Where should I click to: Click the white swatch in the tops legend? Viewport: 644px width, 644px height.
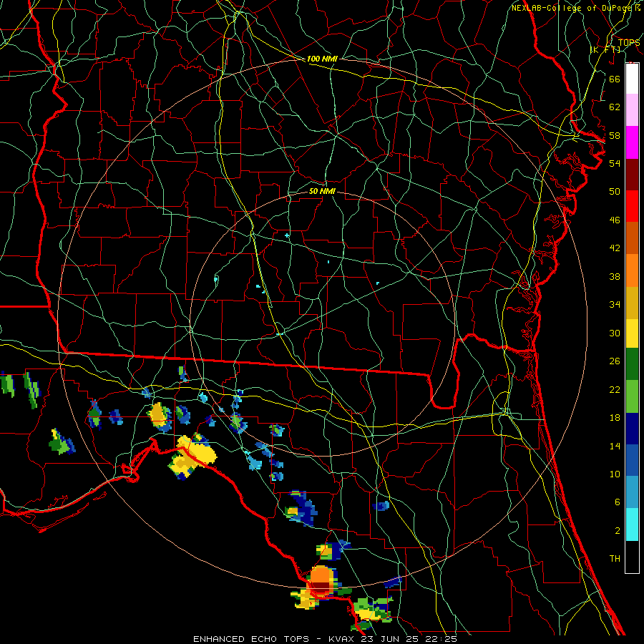632,79
